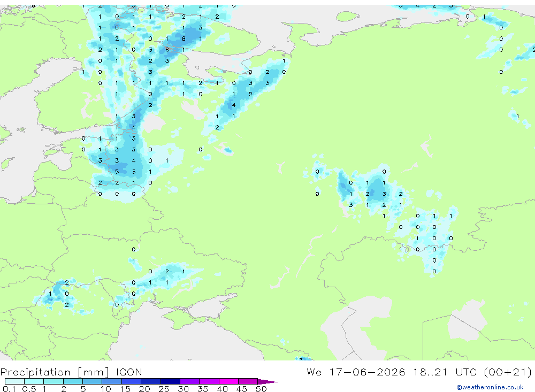This screenshot has height=392, width=535.
Task: Select the 30–35 mm purple legend swatch
Action: click(190, 381)
